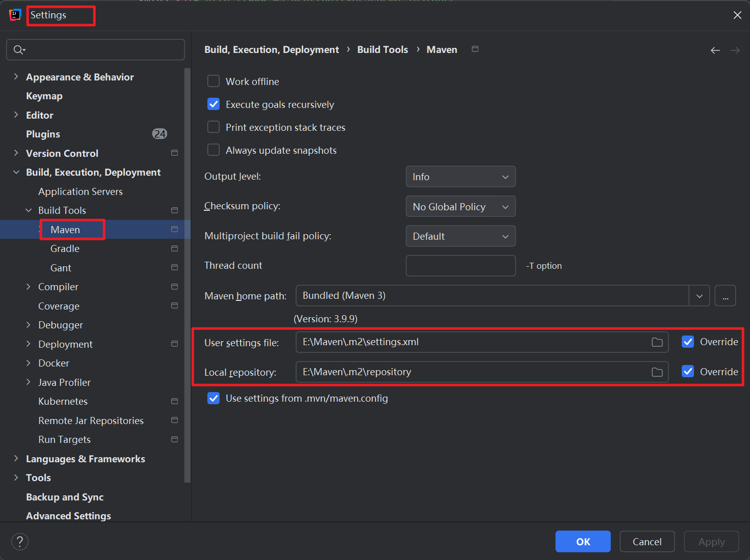Uncheck Override for User settings file
750x560 pixels.
coord(688,342)
